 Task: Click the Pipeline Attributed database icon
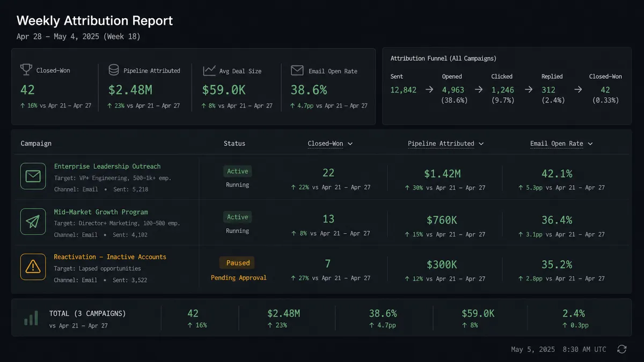point(114,70)
